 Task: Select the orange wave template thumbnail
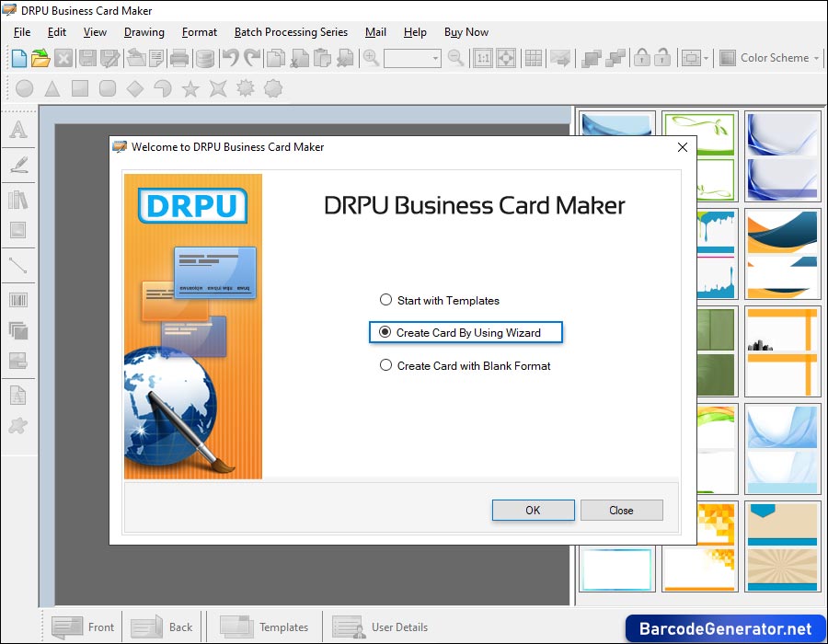click(x=782, y=255)
